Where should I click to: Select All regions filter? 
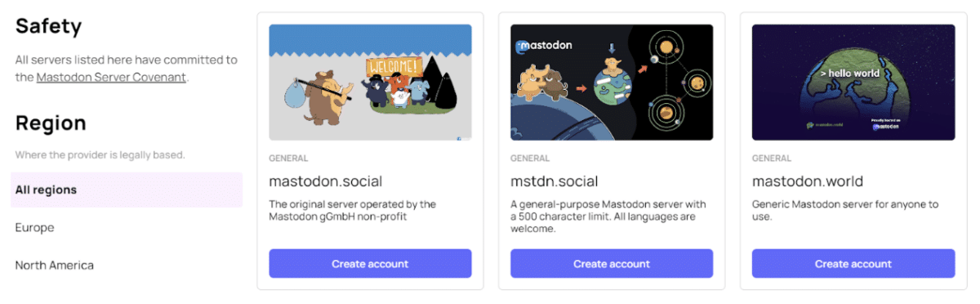(127, 190)
